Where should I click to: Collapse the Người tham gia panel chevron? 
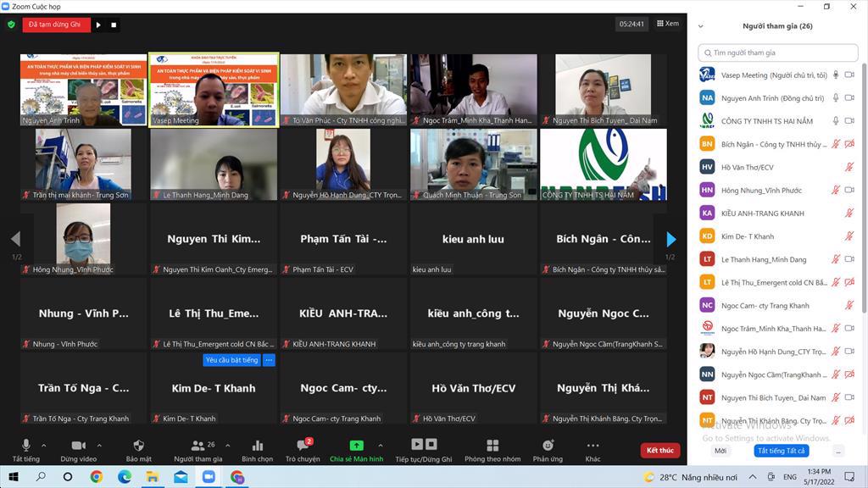pos(701,26)
